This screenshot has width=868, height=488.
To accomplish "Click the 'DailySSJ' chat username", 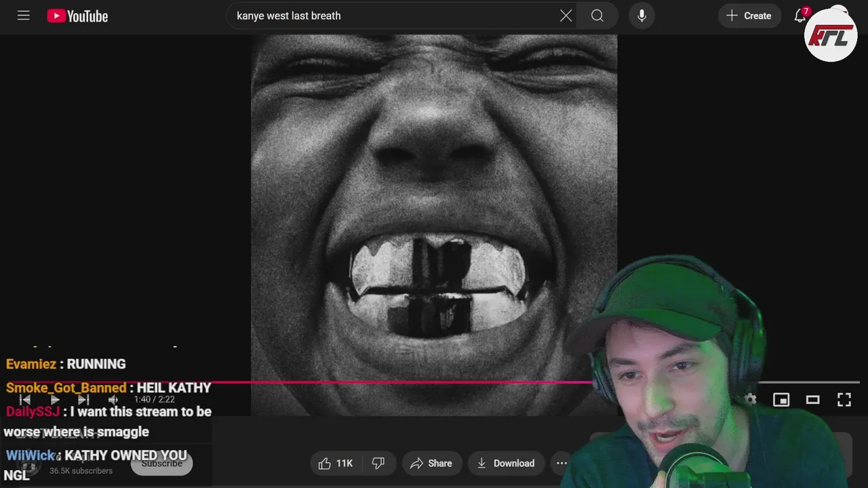I will point(33,411).
